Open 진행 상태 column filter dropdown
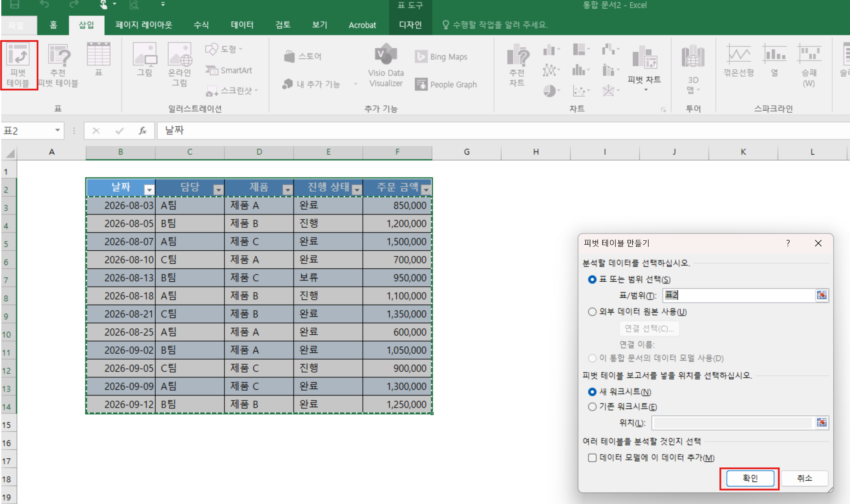 click(x=357, y=190)
